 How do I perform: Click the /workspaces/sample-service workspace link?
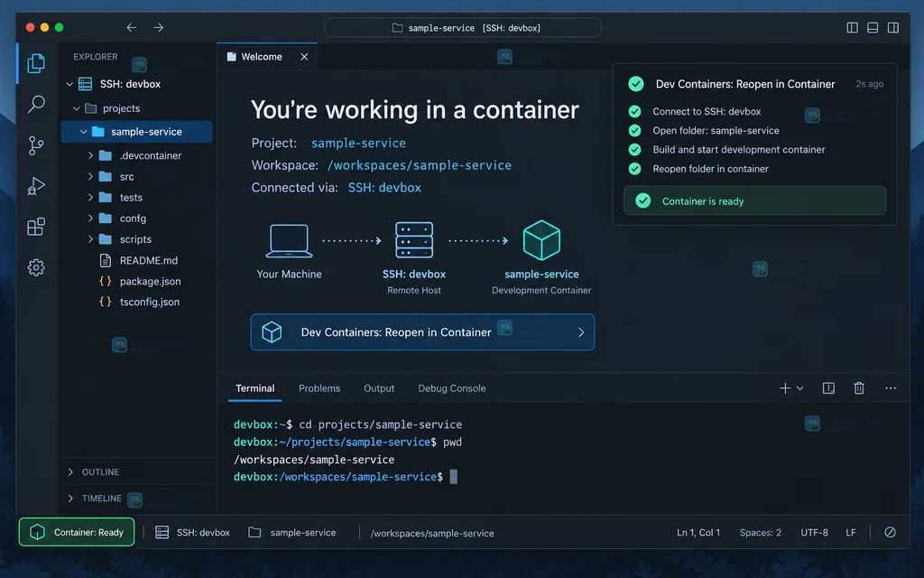point(419,165)
